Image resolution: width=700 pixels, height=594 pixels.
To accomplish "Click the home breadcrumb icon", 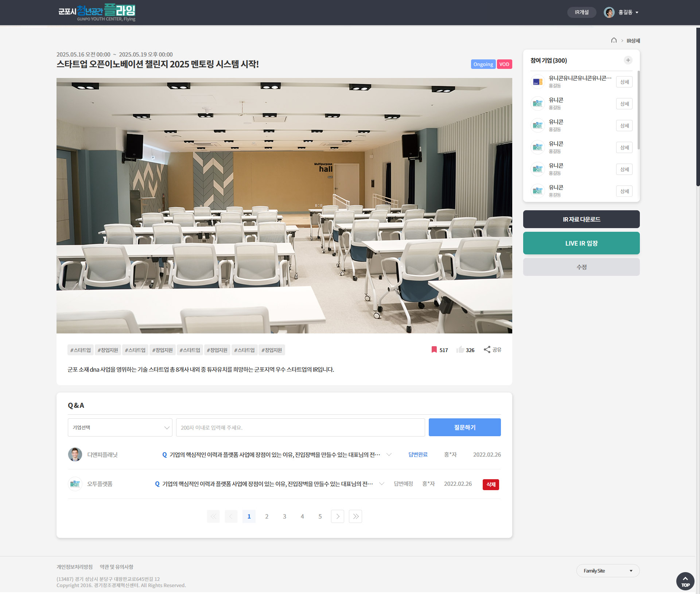I will pyautogui.click(x=614, y=40).
